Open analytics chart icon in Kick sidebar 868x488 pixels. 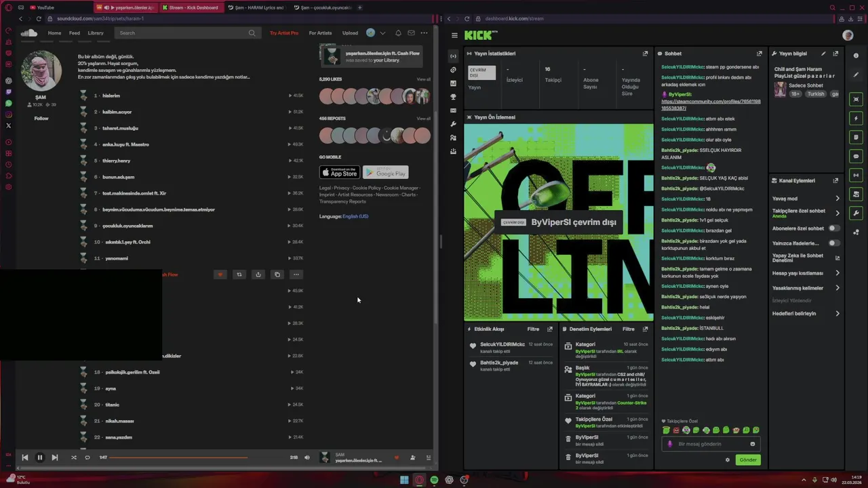(x=453, y=83)
